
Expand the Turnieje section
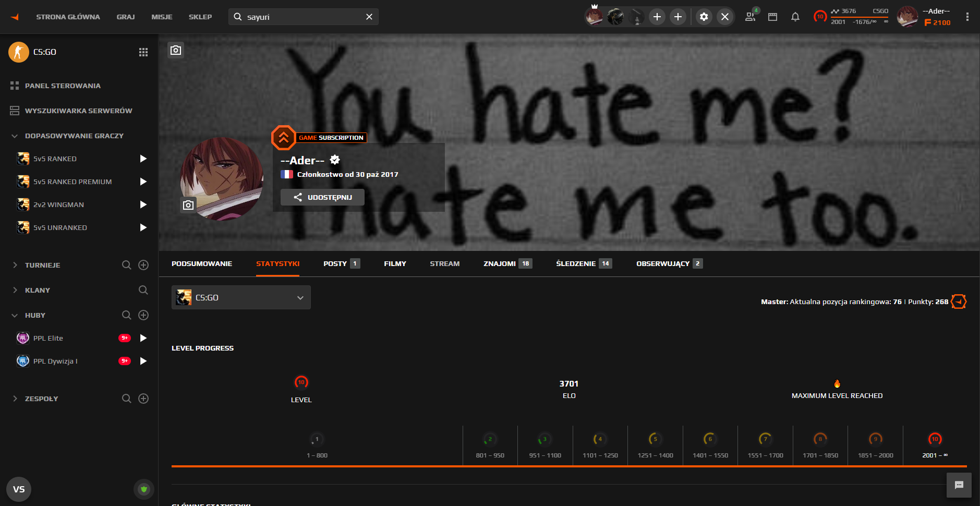click(15, 265)
